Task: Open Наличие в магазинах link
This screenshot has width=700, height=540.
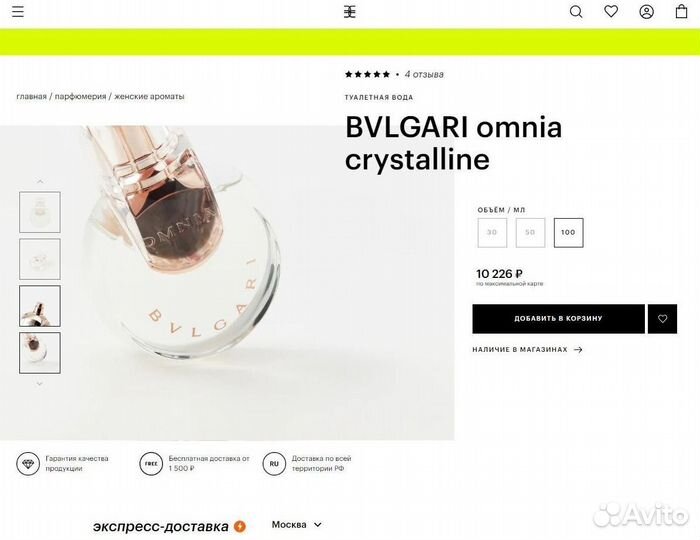Action: (527, 349)
